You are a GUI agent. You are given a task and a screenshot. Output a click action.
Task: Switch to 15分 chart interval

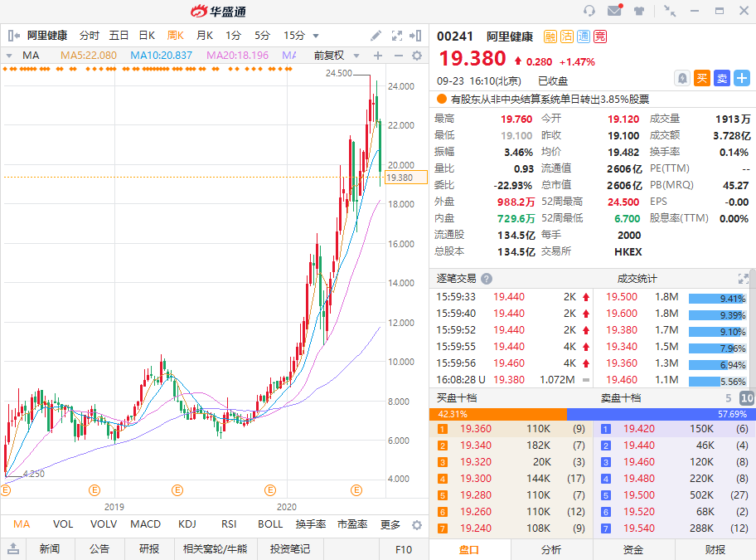coord(294,35)
